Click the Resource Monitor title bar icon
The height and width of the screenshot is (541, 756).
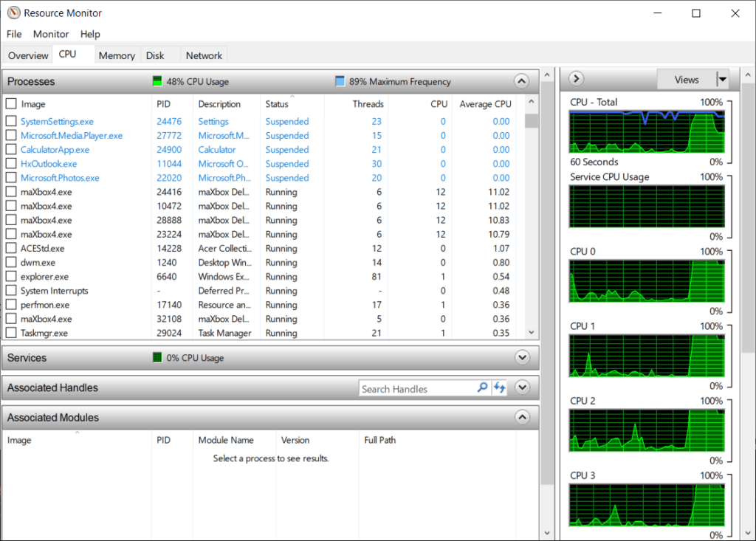13,13
